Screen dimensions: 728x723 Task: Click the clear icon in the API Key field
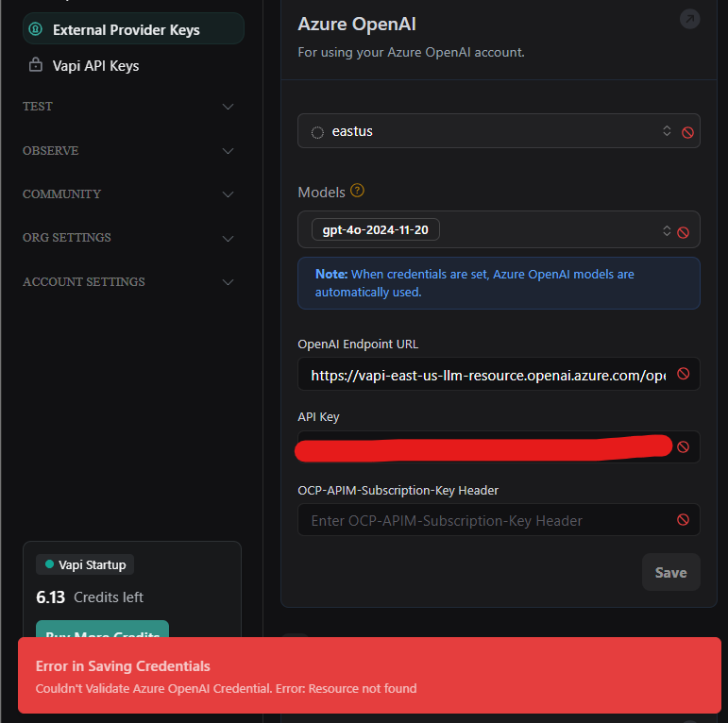[x=683, y=446]
